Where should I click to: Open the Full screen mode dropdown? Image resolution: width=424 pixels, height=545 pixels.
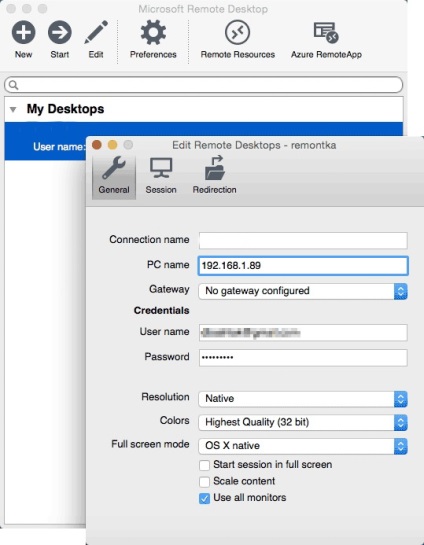[x=303, y=446]
